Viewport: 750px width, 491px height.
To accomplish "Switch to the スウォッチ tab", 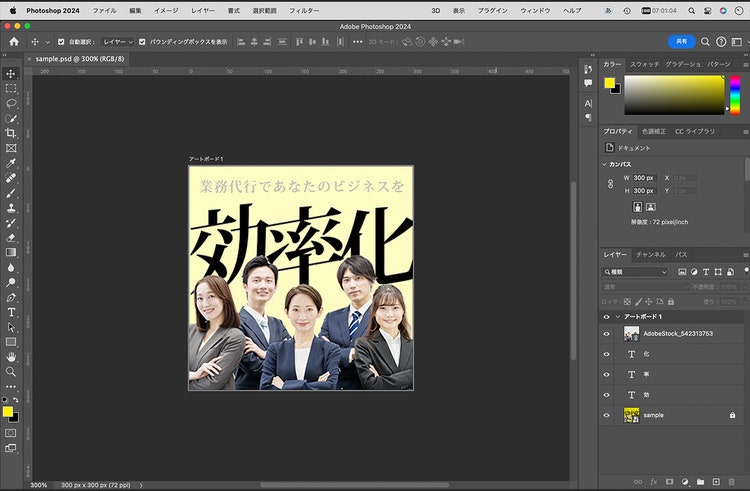I will click(x=644, y=64).
